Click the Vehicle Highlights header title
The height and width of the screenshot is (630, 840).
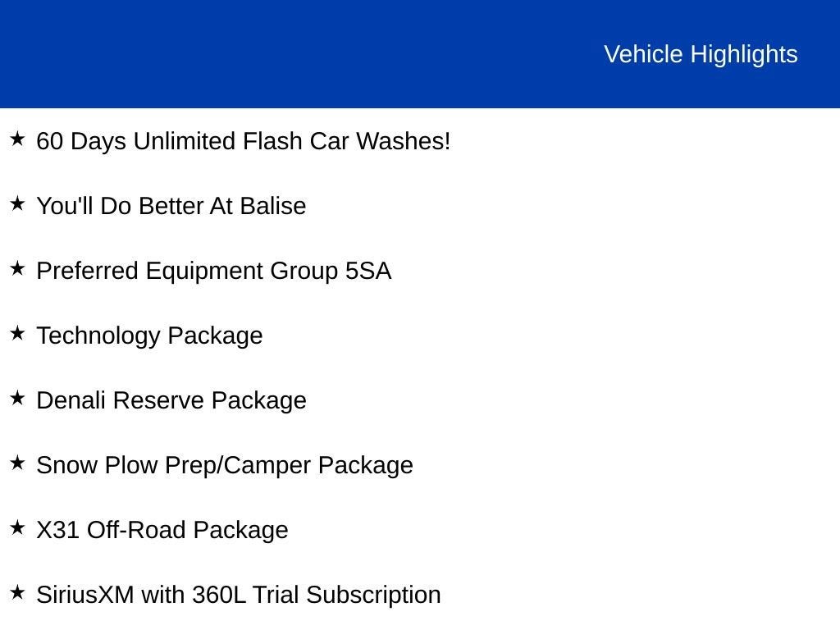[x=701, y=54]
